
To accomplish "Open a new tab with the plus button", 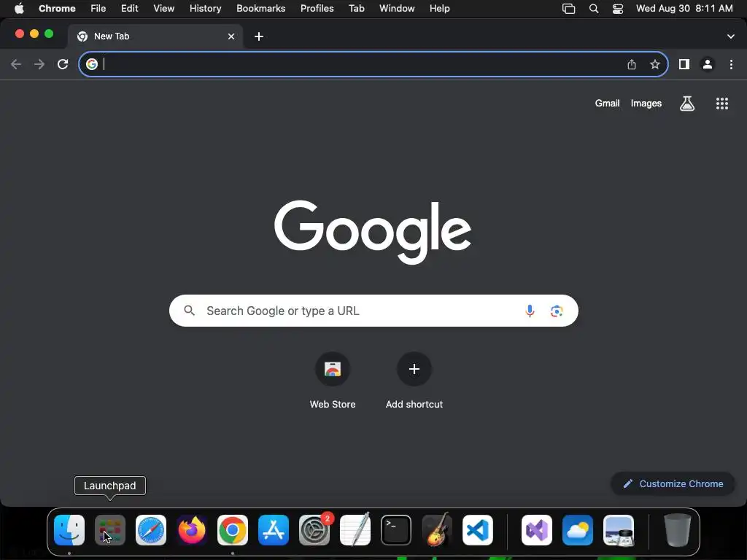I will pyautogui.click(x=259, y=36).
